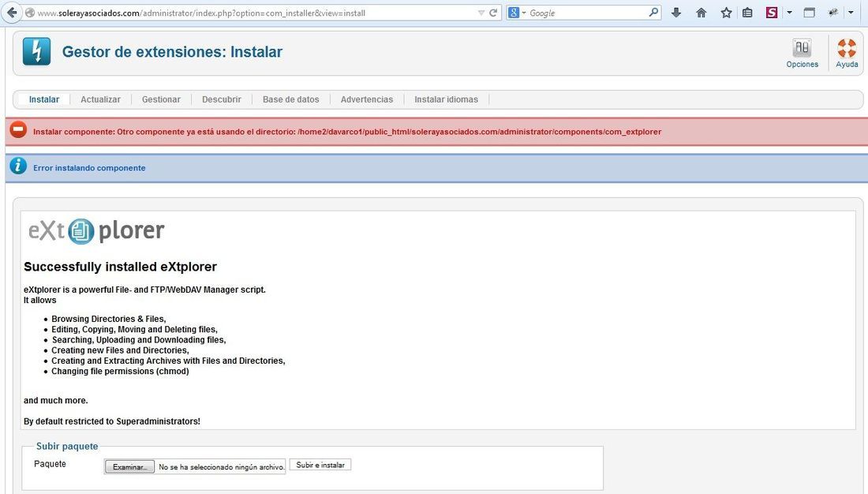This screenshot has width=868, height=494.
Task: Open the URL history dropdown arrow
Action: [481, 13]
